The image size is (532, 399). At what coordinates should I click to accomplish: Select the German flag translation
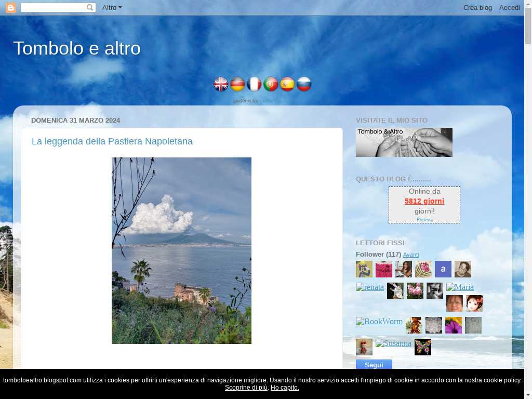(x=237, y=84)
